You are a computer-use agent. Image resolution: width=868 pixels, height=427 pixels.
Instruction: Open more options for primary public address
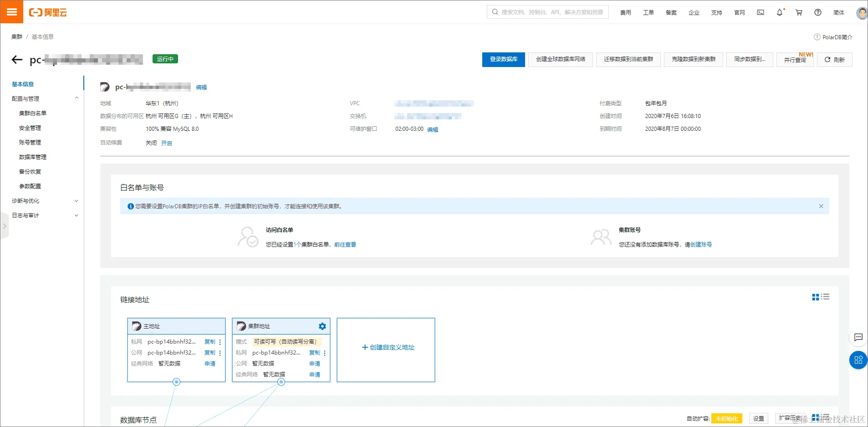220,353
